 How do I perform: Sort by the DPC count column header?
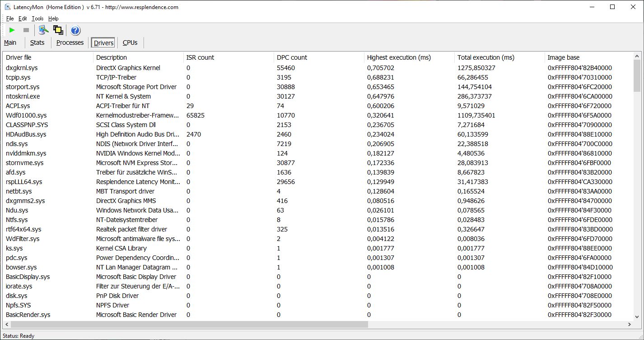point(319,57)
